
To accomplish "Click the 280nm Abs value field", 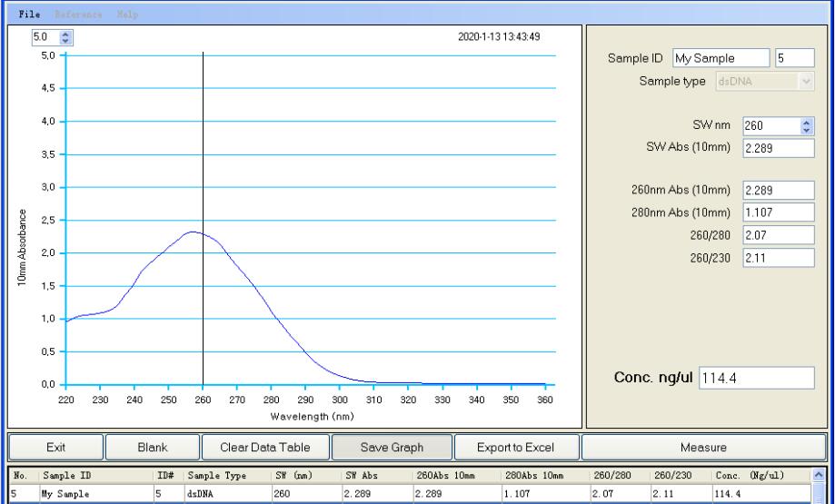I will (779, 212).
